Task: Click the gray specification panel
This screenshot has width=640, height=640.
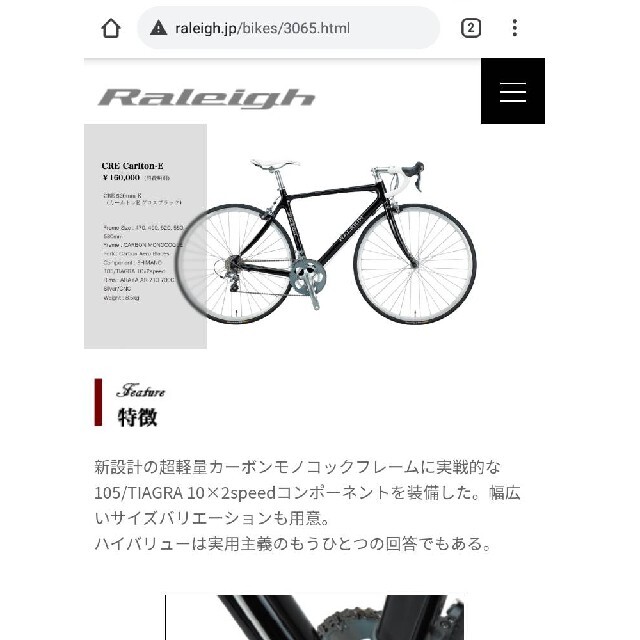Action: (145, 236)
